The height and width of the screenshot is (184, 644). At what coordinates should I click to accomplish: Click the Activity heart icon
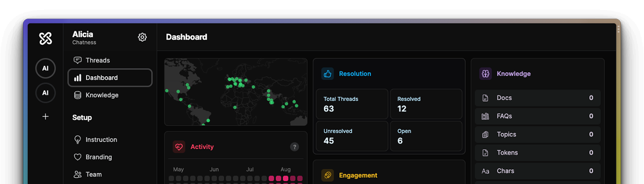[179, 147]
